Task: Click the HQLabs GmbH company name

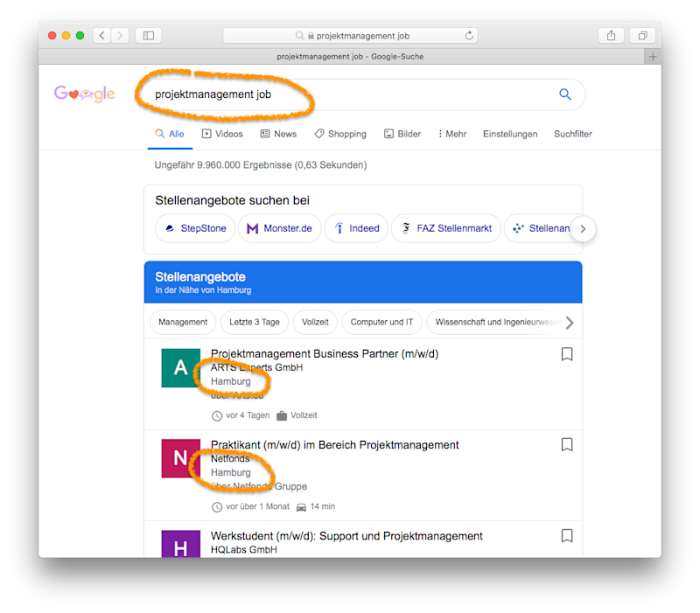Action: (x=244, y=550)
